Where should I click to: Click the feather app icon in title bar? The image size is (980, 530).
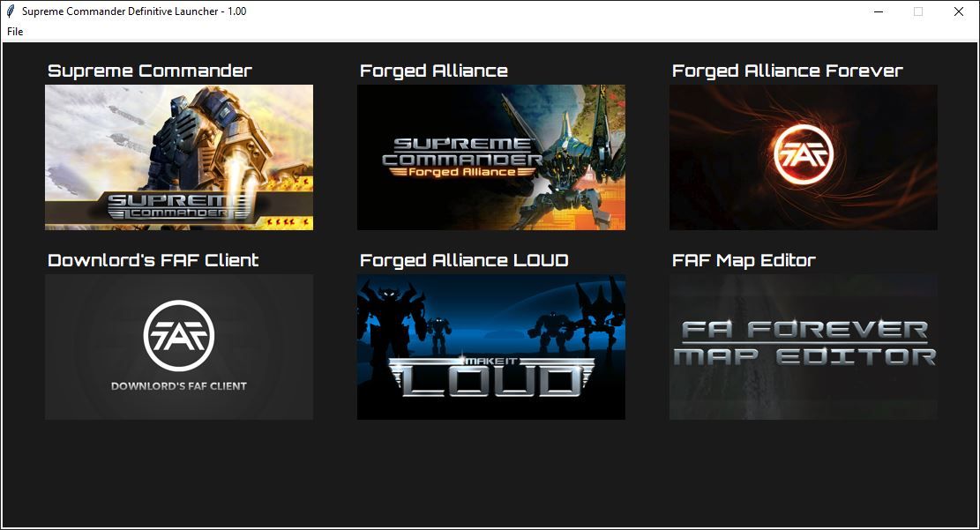click(x=11, y=11)
